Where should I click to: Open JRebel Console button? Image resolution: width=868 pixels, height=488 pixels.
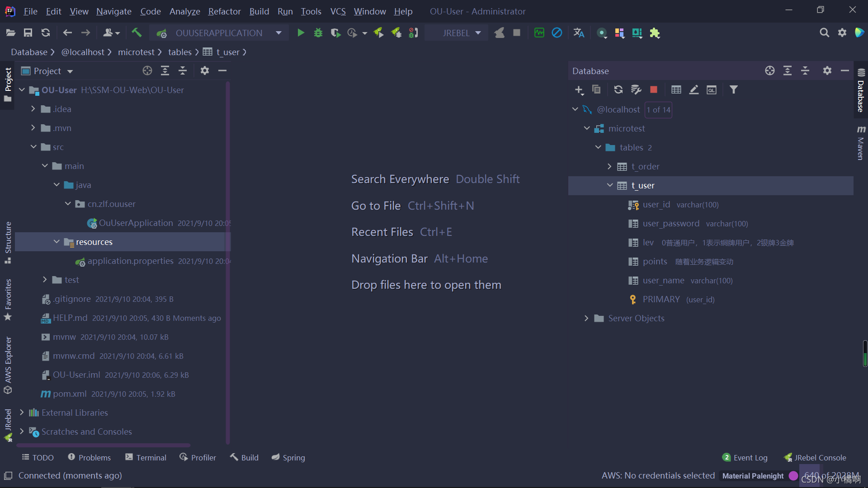tap(815, 458)
